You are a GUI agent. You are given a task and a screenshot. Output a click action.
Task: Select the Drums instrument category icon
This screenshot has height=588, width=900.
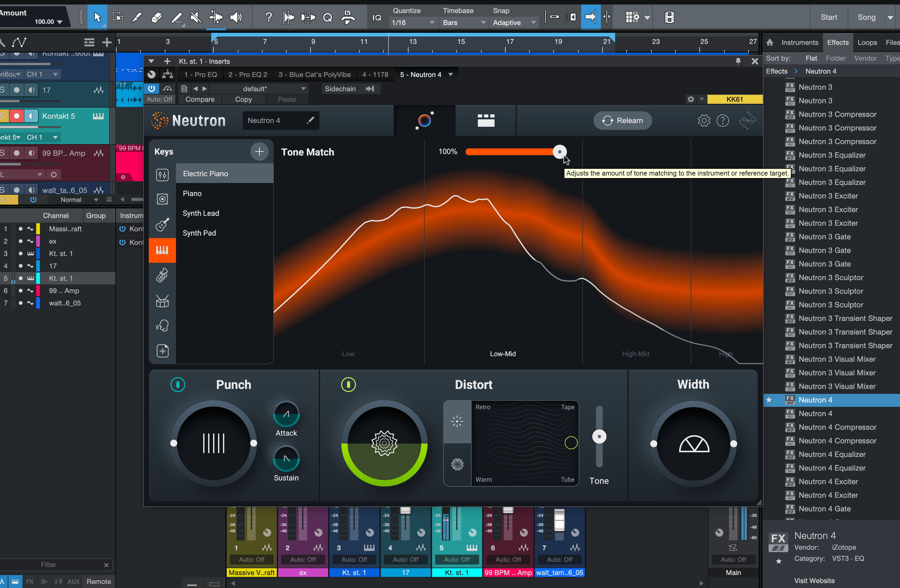point(162,301)
